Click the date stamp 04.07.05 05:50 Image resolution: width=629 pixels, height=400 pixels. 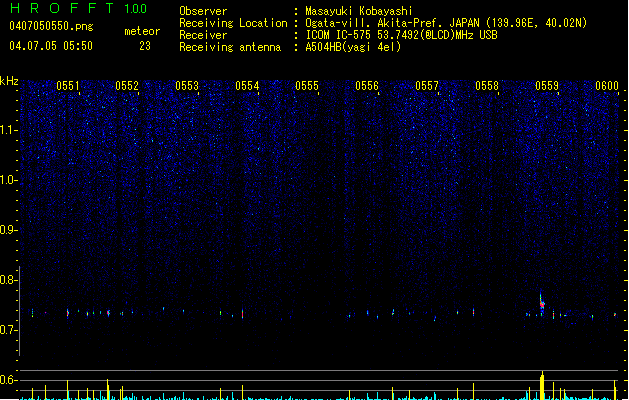pos(51,46)
